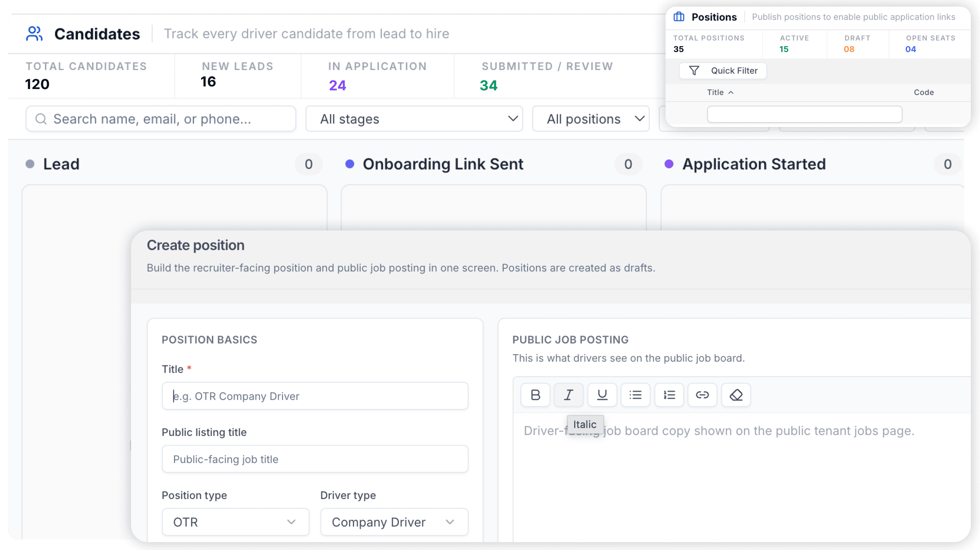Click the Candidates people icon
The height and width of the screenshot is (550, 980).
(x=34, y=33)
